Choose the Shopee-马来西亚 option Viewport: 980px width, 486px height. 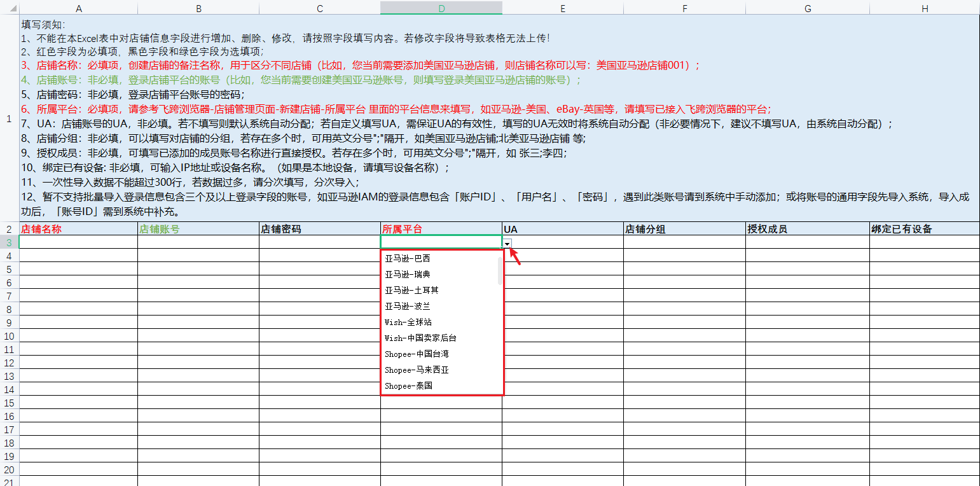(x=416, y=370)
